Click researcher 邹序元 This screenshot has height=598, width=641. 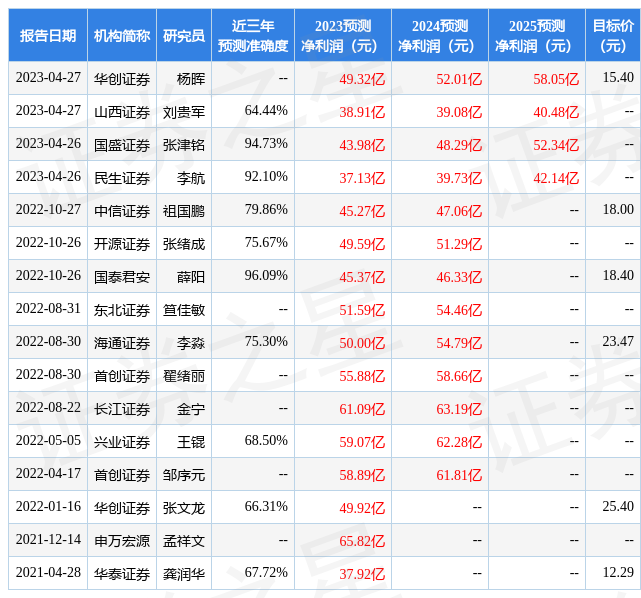(x=184, y=475)
